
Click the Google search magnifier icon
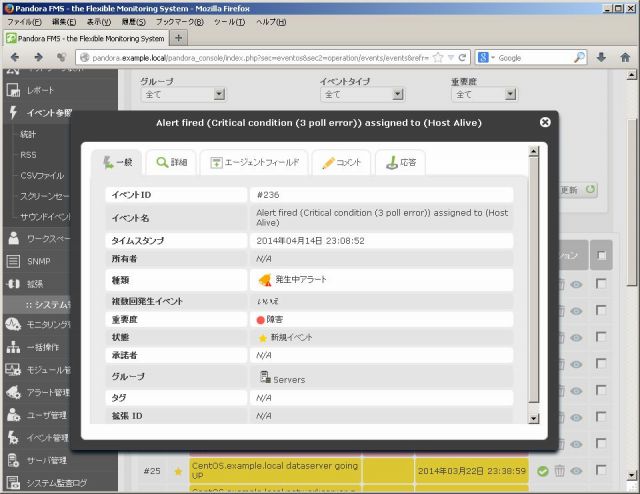pyautogui.click(x=580, y=58)
